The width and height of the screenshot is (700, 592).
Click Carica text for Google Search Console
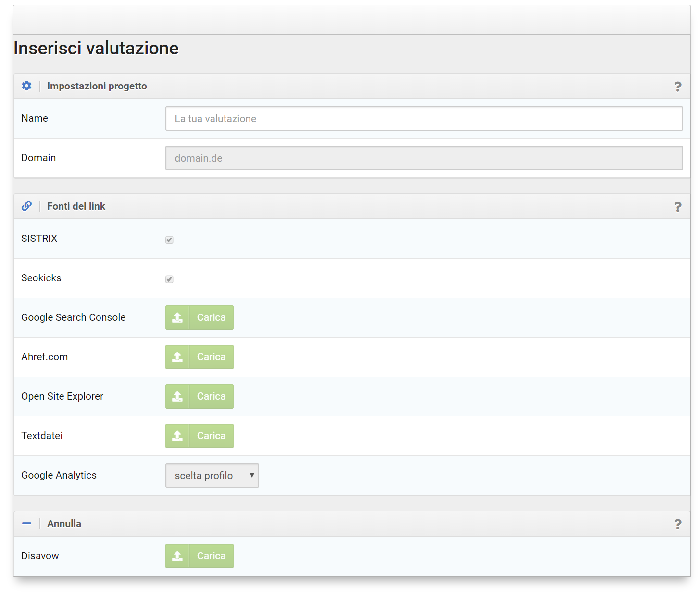click(x=211, y=317)
